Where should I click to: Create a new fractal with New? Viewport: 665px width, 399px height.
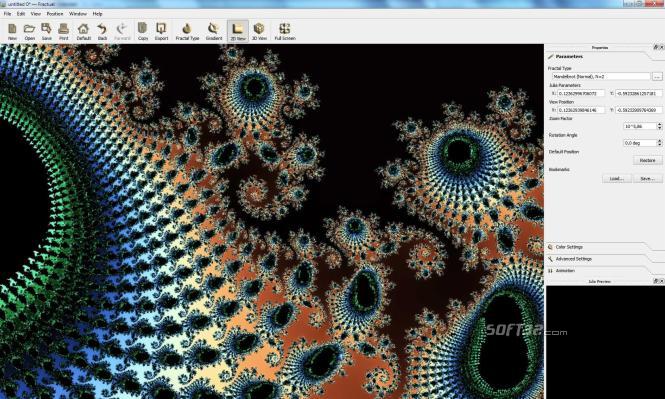(x=12, y=32)
